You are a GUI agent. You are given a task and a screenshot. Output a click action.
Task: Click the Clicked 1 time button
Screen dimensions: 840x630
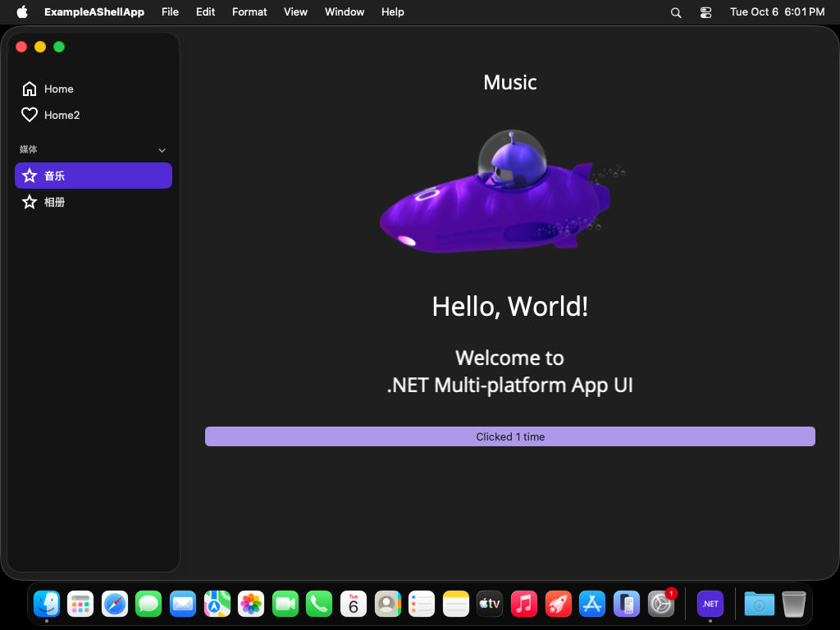pyautogui.click(x=510, y=436)
